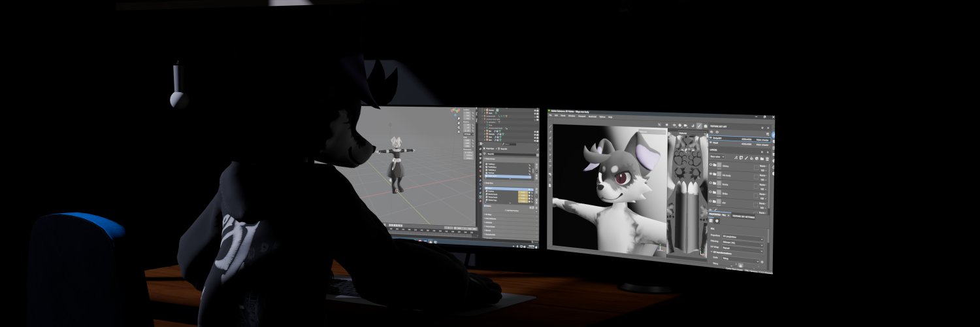
Task: Click the perspective grid icon in Blender's viewport
Action: coord(459,131)
